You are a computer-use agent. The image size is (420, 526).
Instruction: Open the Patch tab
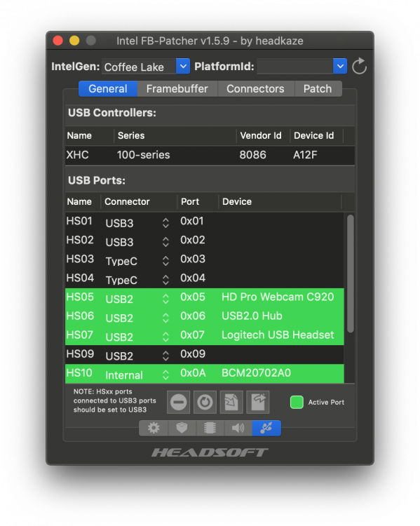click(318, 89)
